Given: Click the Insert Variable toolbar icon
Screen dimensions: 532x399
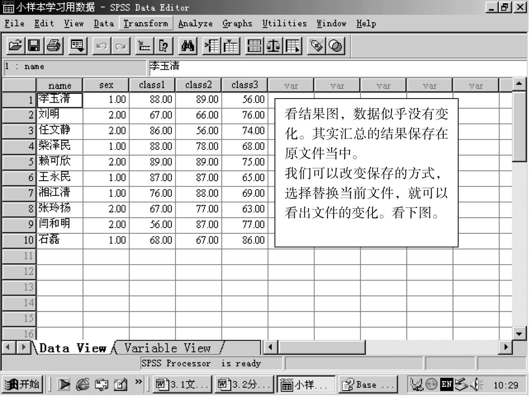Looking at the screenshot, I should [x=231, y=46].
